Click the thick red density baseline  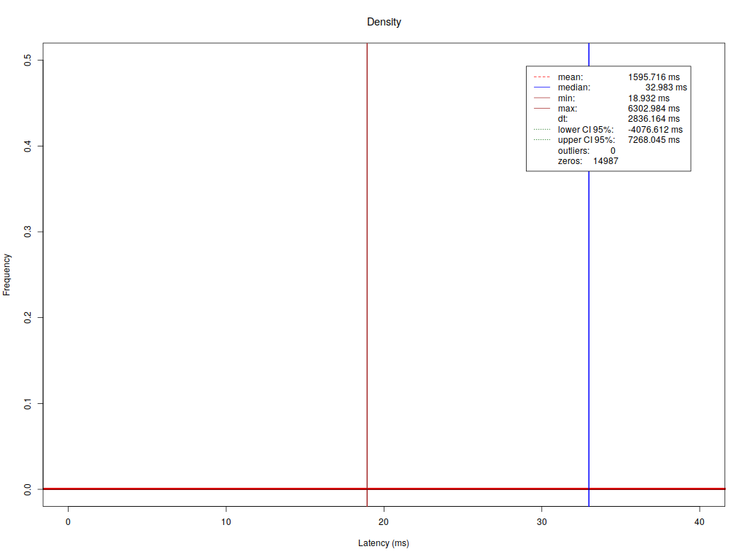384,489
